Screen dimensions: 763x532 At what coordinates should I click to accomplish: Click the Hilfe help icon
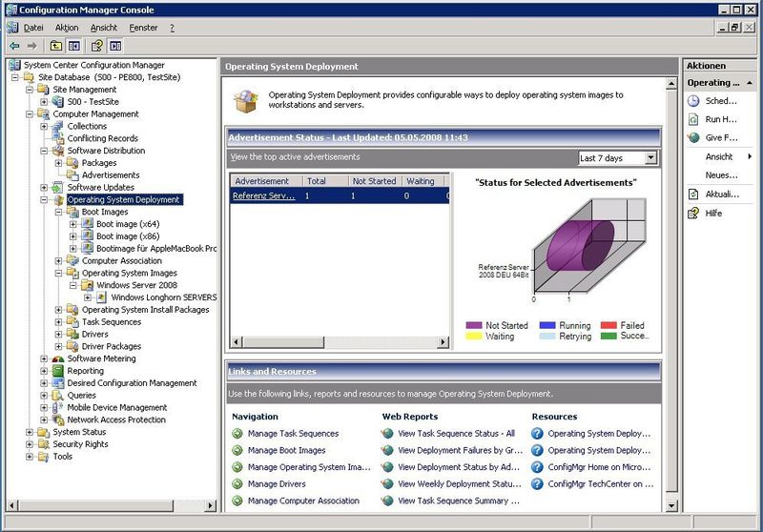tap(693, 213)
